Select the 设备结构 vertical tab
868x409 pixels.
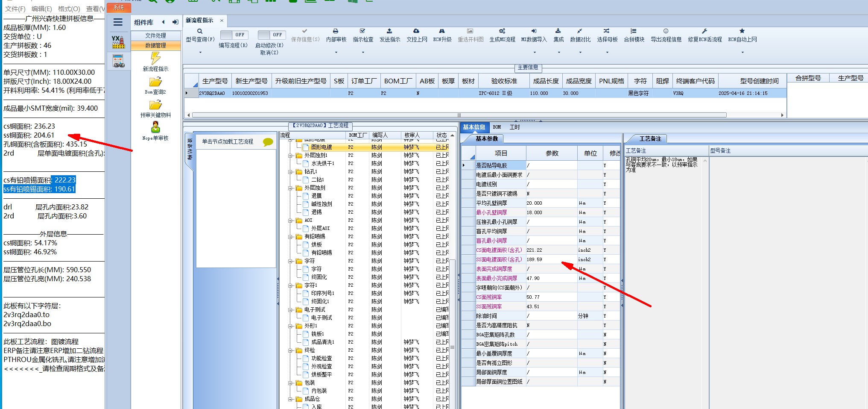(190, 149)
